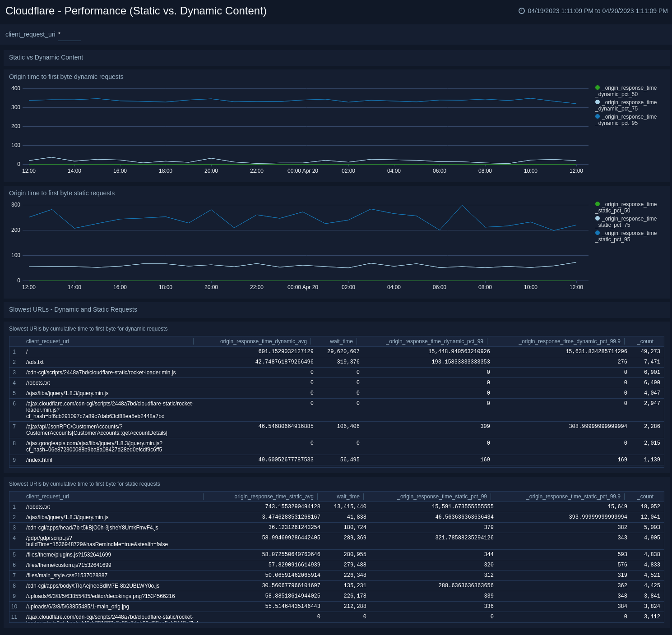Open the /robots.txt entry in the static table

(38, 506)
